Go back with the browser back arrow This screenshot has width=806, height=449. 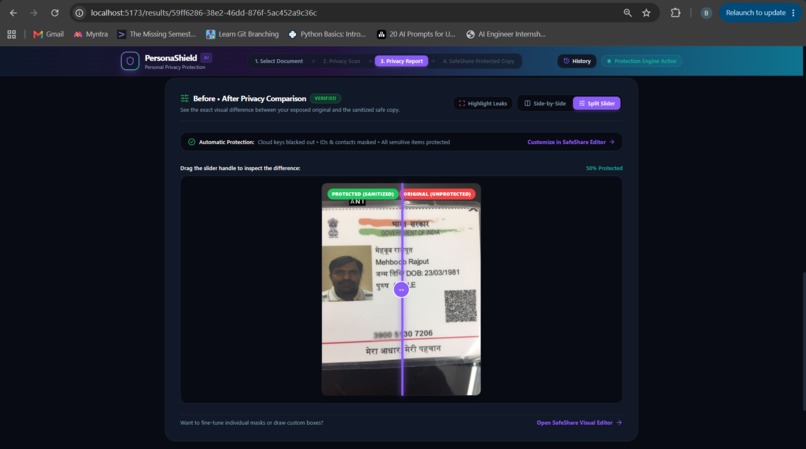pyautogui.click(x=13, y=13)
